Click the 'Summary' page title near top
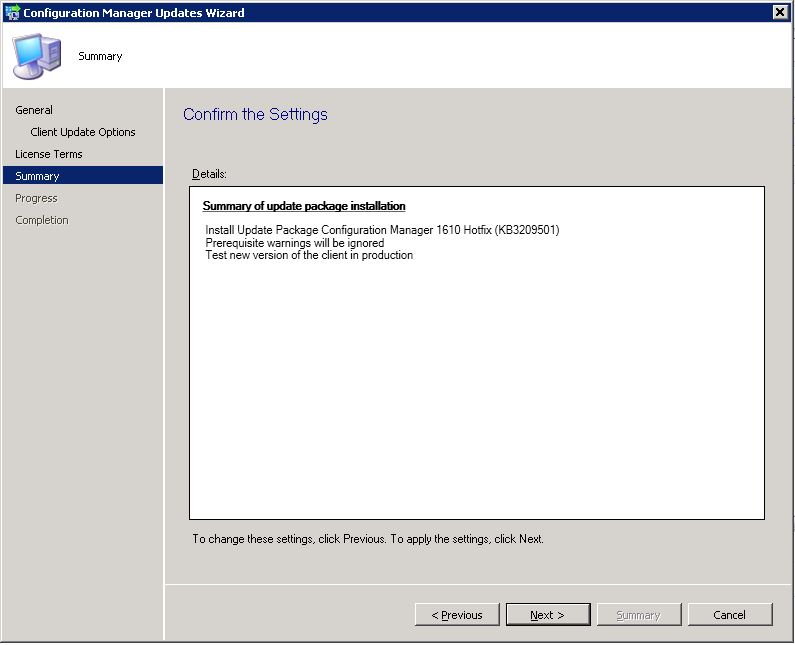 coord(100,56)
